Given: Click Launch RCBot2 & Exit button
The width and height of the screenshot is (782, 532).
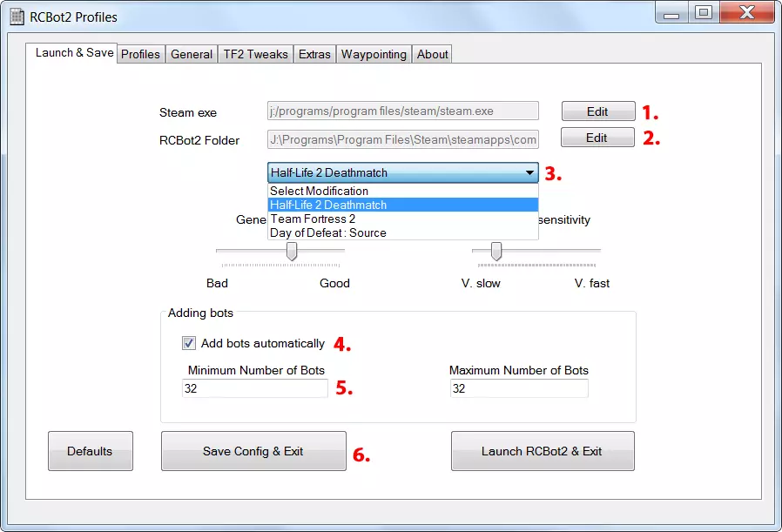Looking at the screenshot, I should pyautogui.click(x=543, y=451).
